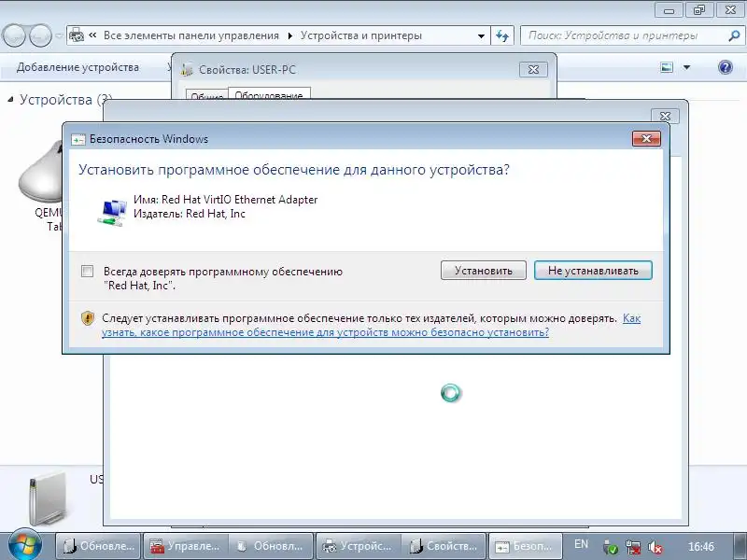
Task: Switch to the Устройс... taskbar item
Action: [x=358, y=546]
